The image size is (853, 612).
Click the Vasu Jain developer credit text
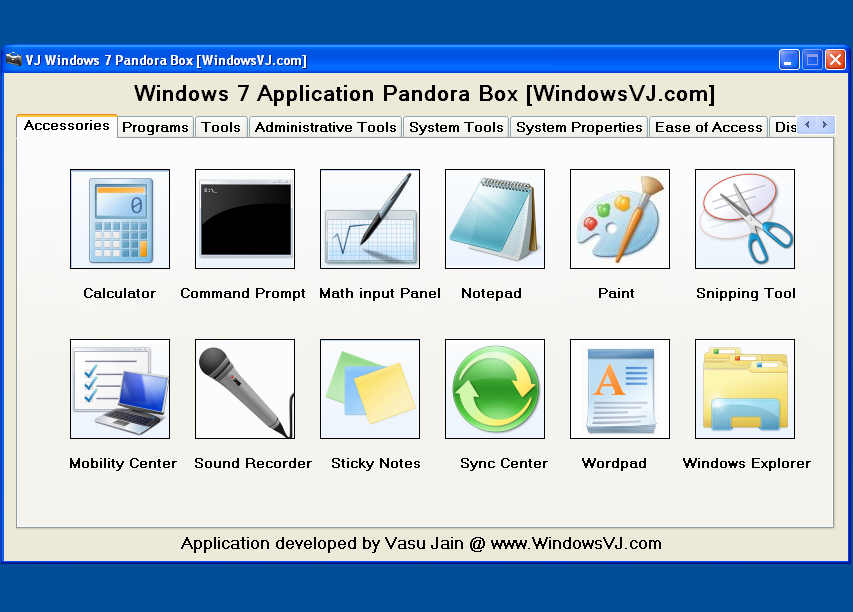[421, 543]
